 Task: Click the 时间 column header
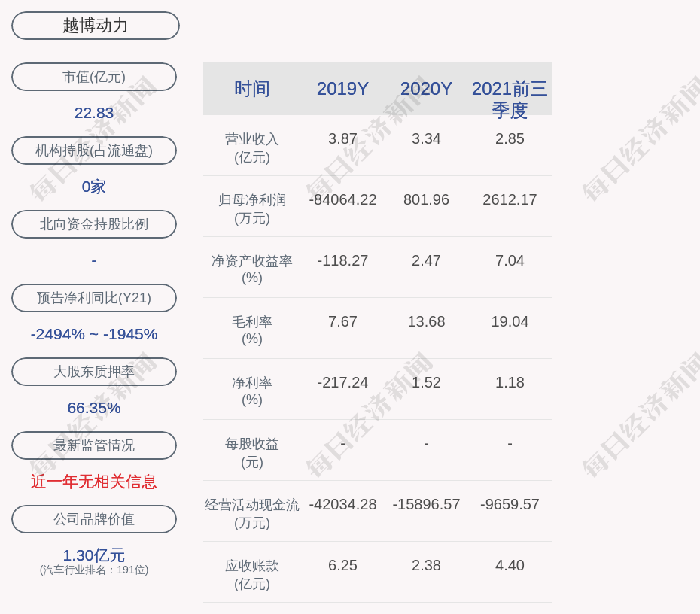[252, 89]
